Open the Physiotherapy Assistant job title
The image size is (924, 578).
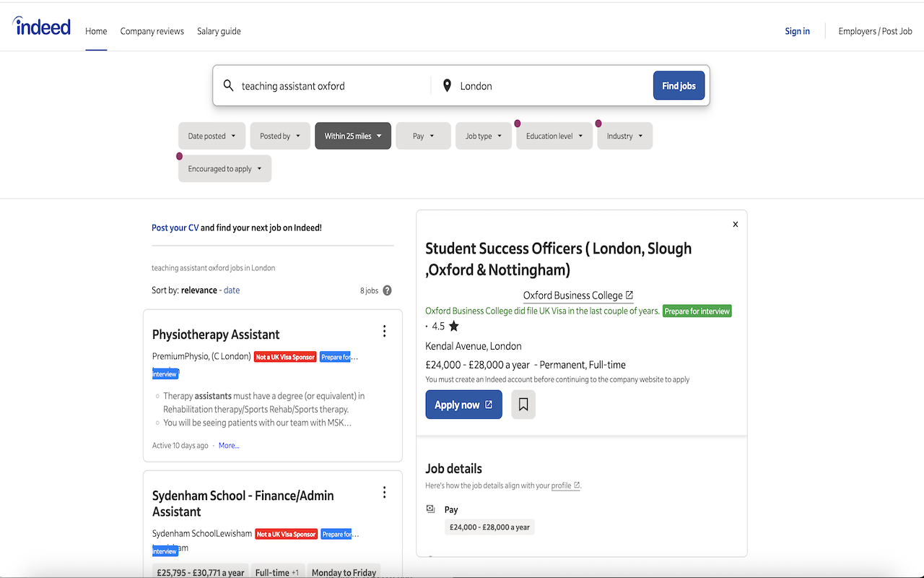(216, 335)
